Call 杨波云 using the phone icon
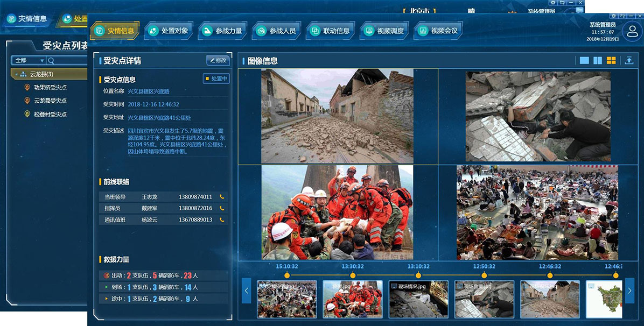 coord(222,220)
